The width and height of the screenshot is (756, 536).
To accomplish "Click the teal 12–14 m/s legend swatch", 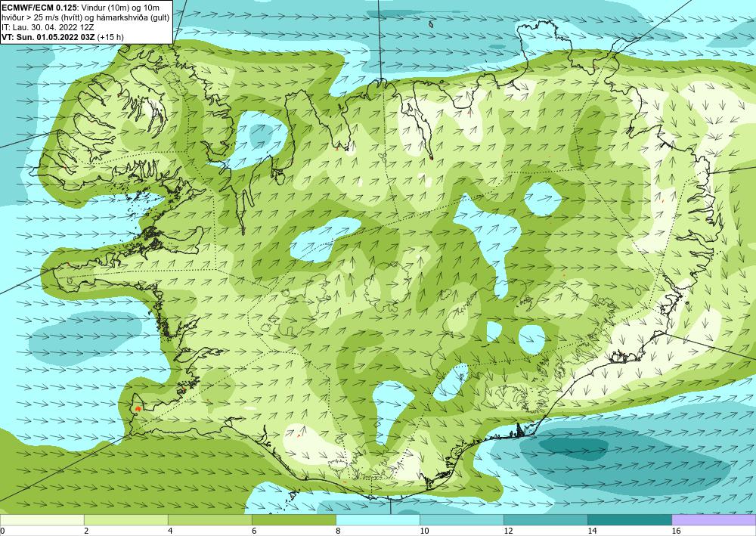I will [x=546, y=519].
